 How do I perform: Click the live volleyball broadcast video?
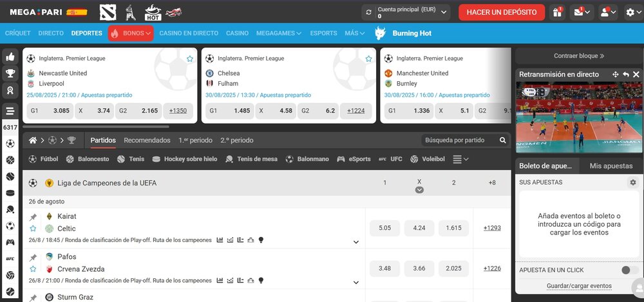point(579,117)
